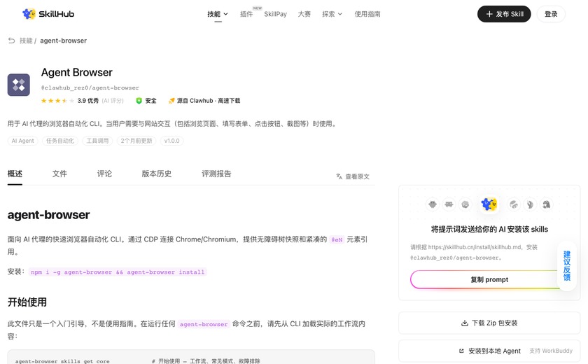Click the agent-browser skills get core code line
This screenshot has height=364, width=588.
point(62,361)
